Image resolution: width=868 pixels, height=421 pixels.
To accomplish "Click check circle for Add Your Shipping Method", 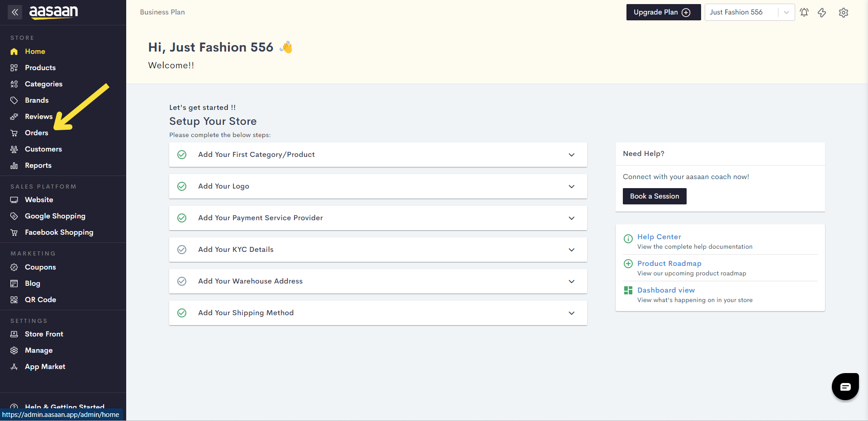I will [182, 313].
